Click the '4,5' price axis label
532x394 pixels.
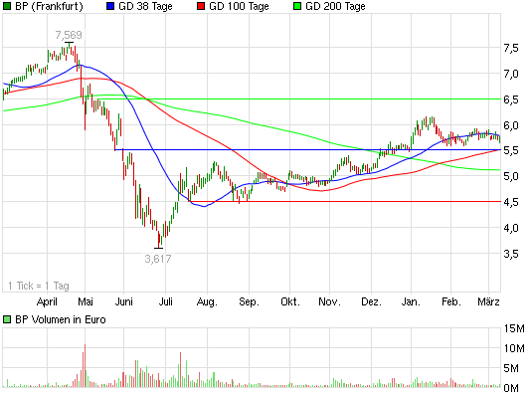point(511,202)
